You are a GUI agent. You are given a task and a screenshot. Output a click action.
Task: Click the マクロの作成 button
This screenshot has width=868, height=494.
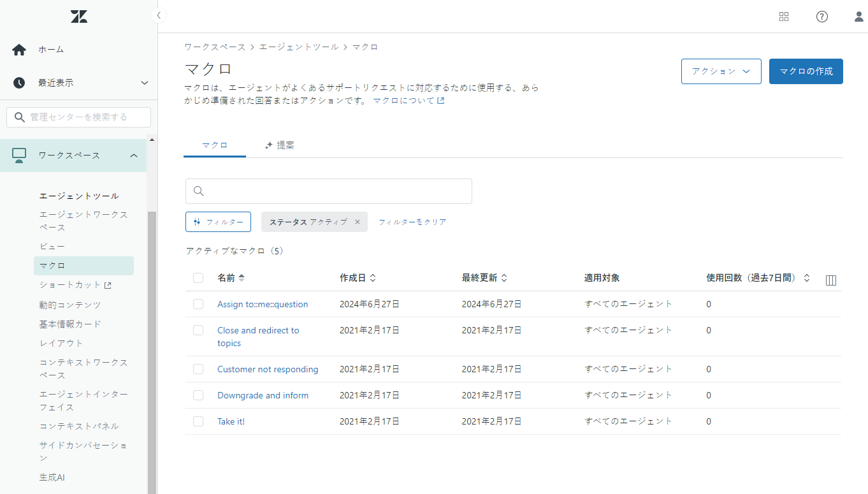click(x=806, y=71)
